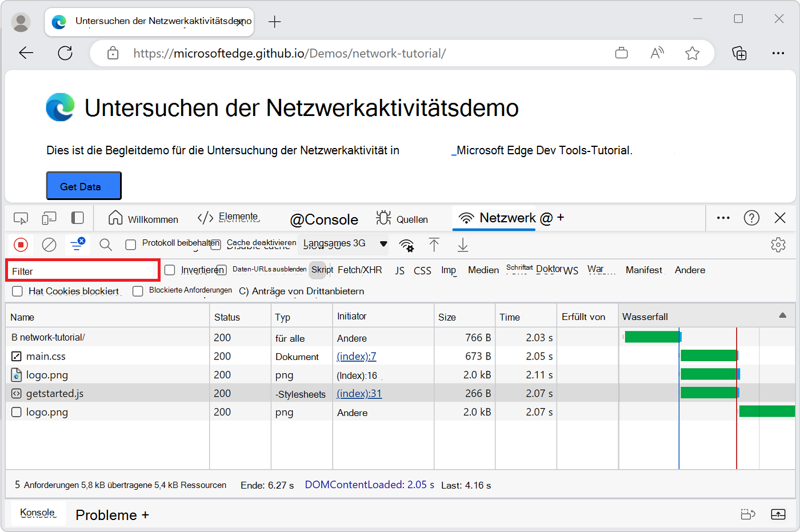800x532 pixels.
Task: Reverse the Wasserfall column sort order
Action: [782, 315]
